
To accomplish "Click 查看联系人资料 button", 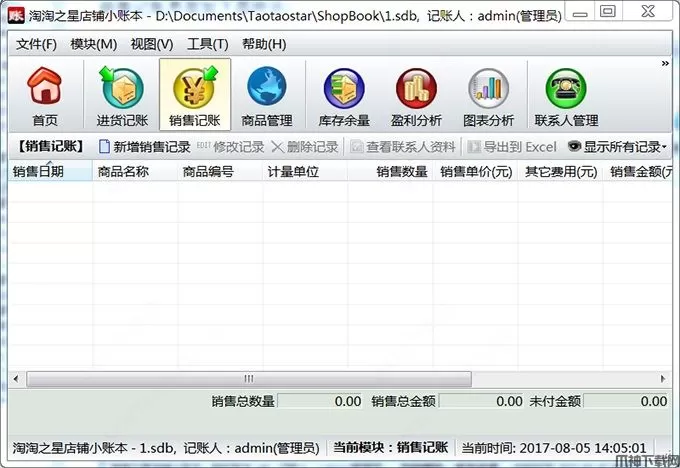I will point(403,147).
